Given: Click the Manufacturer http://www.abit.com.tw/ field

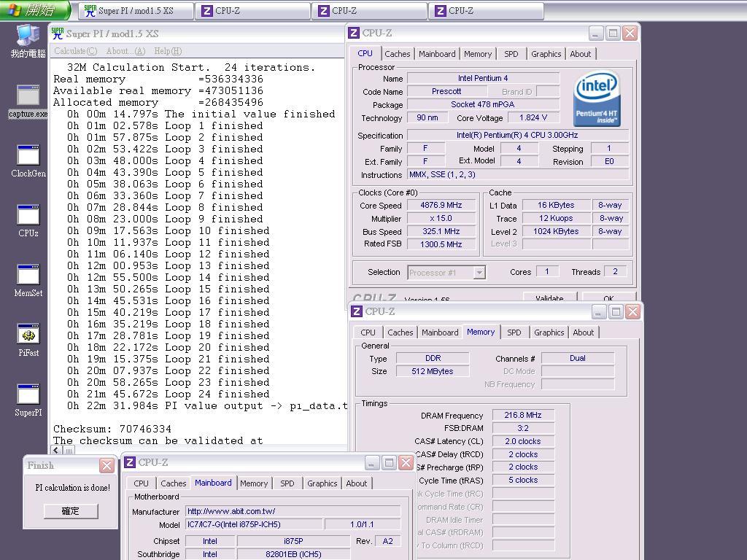Looking at the screenshot, I should 293,511.
